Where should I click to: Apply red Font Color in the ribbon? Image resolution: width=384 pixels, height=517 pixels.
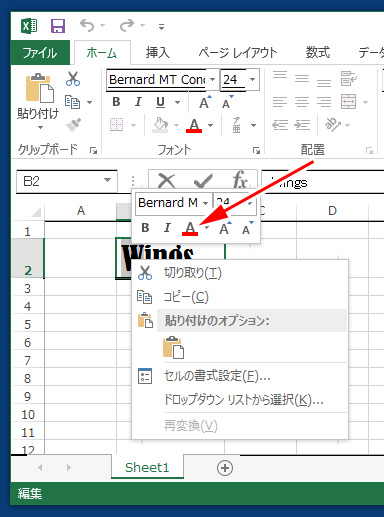click(x=194, y=125)
